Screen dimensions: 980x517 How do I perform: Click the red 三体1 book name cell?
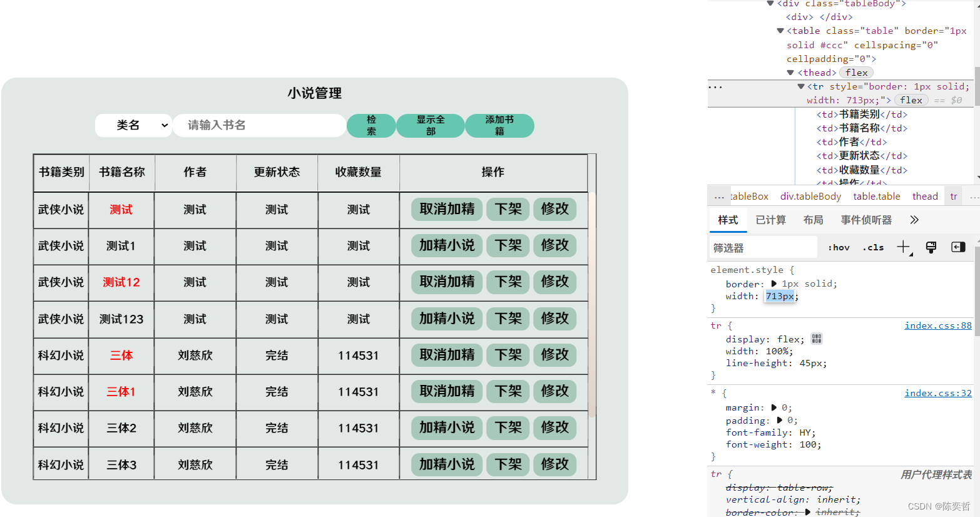coord(121,392)
